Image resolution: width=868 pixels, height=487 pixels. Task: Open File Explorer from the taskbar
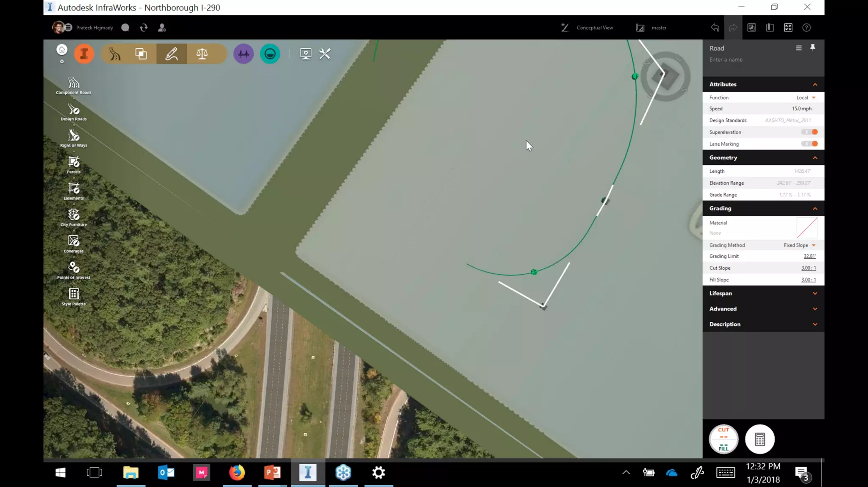tap(131, 473)
